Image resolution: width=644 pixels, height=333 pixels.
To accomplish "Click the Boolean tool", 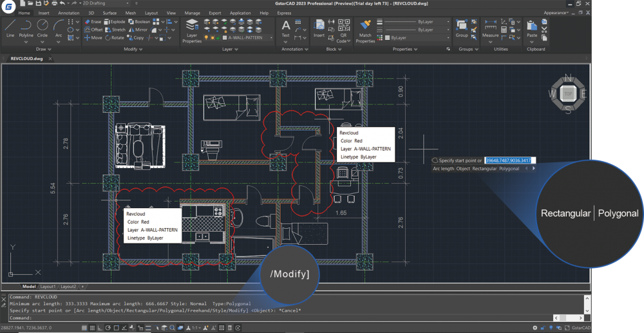I will click(139, 22).
